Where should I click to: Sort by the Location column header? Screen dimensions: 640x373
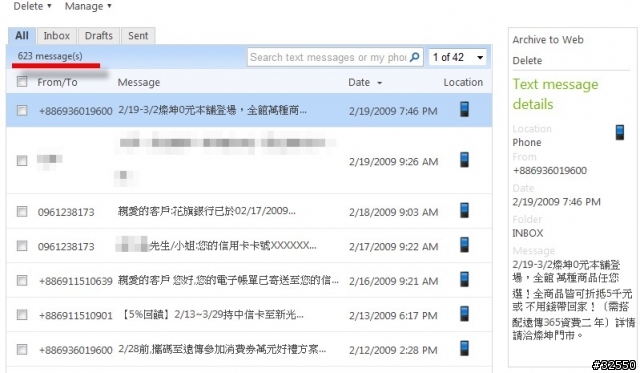(463, 82)
